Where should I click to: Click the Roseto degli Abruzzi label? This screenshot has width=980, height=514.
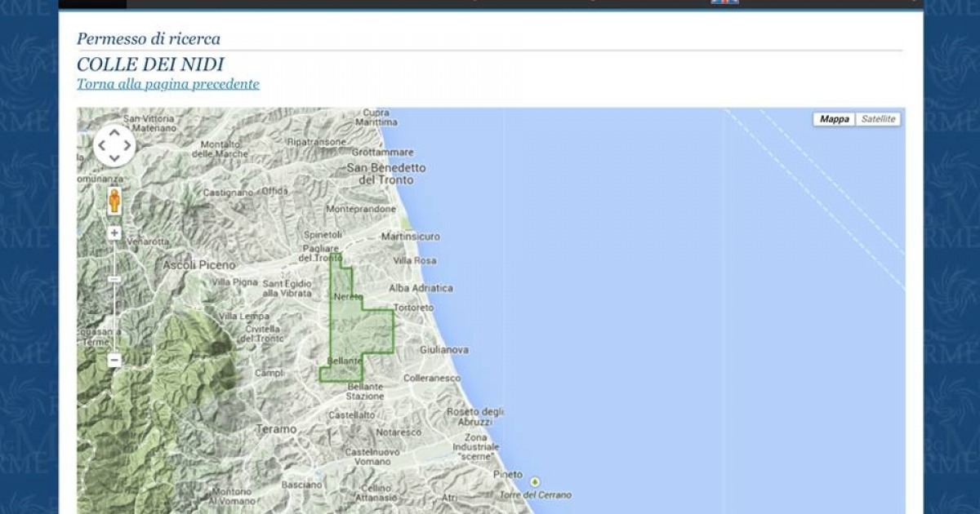pyautogui.click(x=474, y=416)
